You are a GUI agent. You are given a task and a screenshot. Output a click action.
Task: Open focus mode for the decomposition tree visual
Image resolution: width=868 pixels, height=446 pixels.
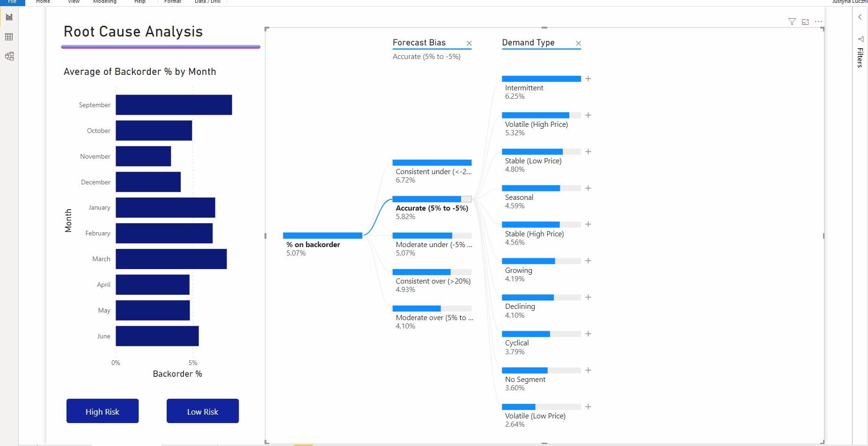(805, 22)
